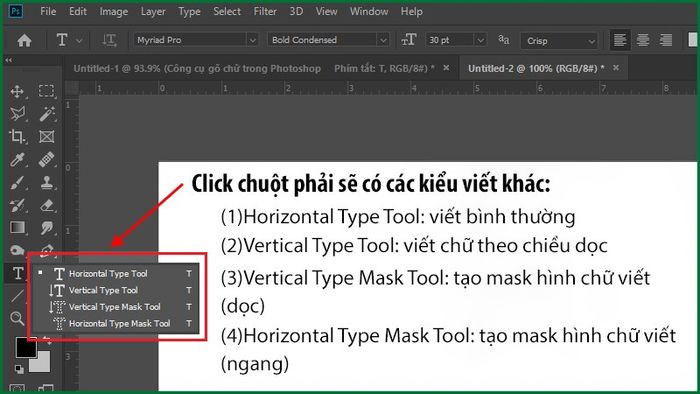Reset default foreground and background colors
This screenshot has height=394, width=700.
coord(19,369)
